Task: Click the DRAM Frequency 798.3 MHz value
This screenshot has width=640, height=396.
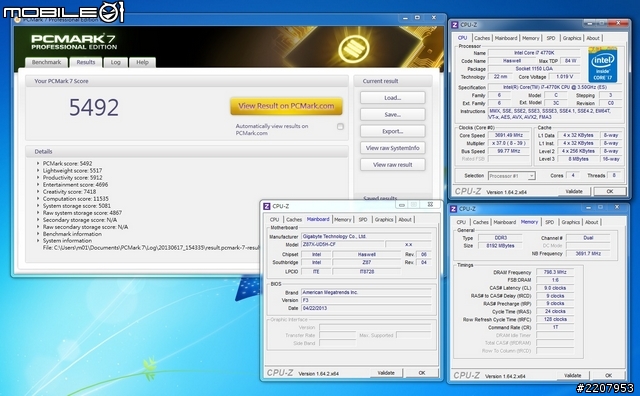Action: coord(555,272)
